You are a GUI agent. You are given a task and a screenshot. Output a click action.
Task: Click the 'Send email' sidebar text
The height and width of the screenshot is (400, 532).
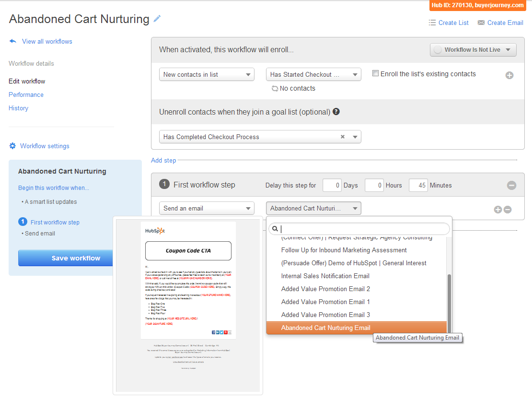pyautogui.click(x=40, y=233)
